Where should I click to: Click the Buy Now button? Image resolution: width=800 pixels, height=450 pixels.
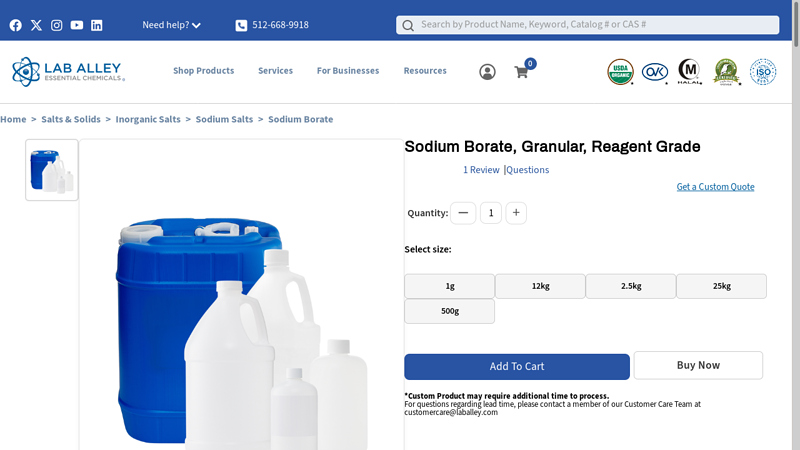(x=698, y=365)
